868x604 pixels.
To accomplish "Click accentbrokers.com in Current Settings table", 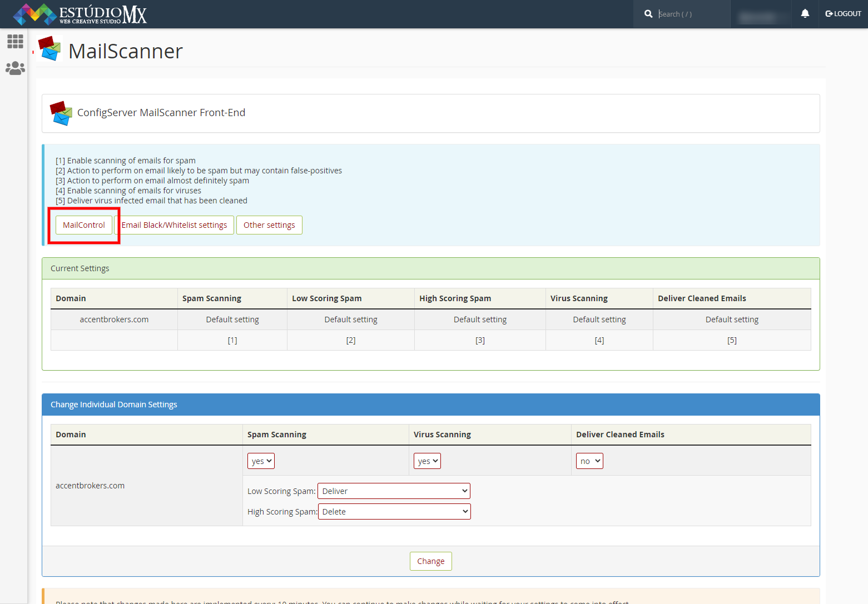I will tap(114, 320).
